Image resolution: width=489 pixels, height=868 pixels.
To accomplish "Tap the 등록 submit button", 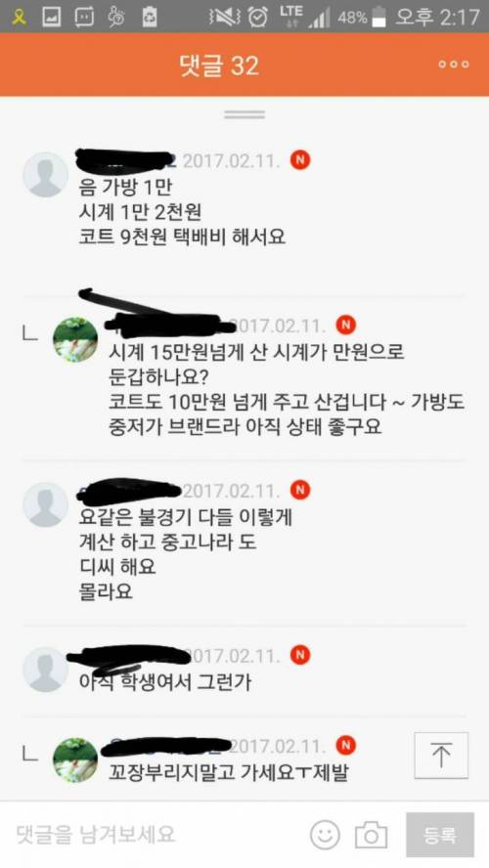I will (440, 835).
